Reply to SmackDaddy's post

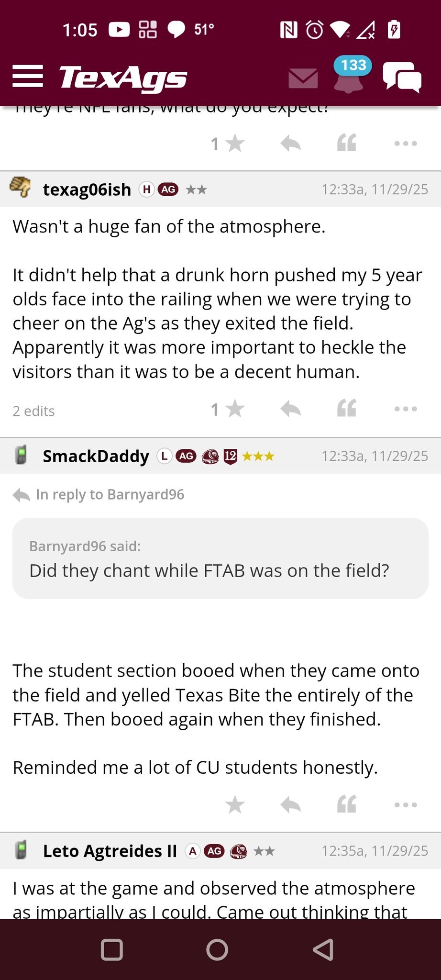pos(290,805)
